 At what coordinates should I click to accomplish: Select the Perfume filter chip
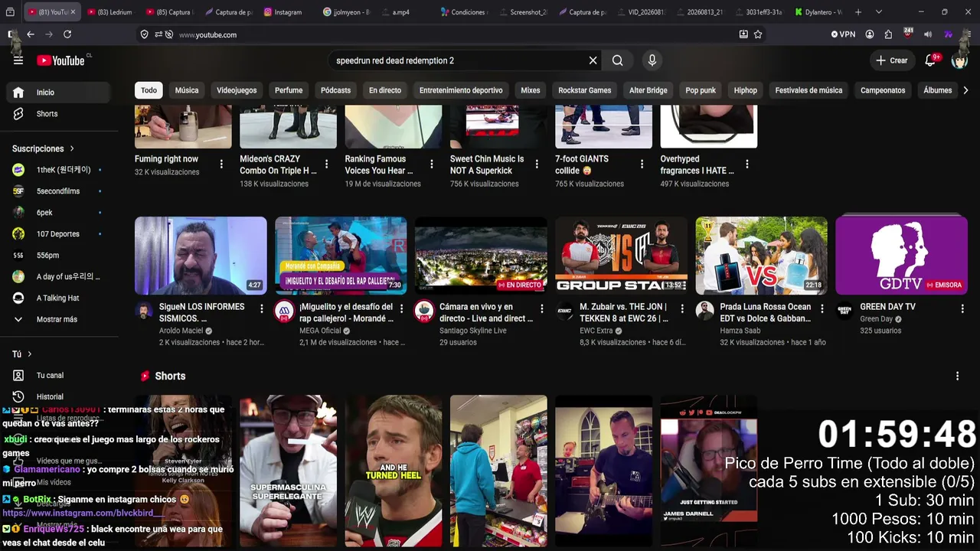(x=289, y=90)
